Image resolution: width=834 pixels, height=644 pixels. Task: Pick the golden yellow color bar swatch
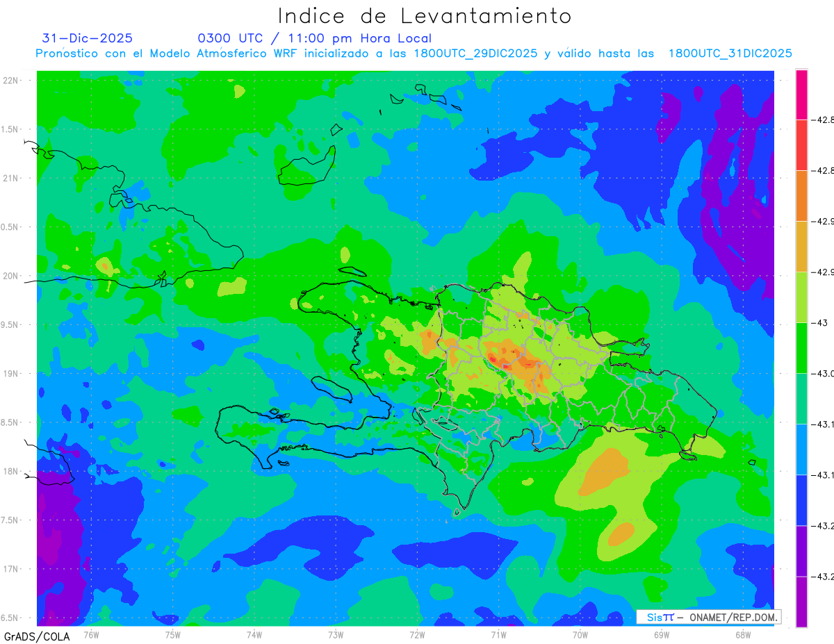(801, 247)
